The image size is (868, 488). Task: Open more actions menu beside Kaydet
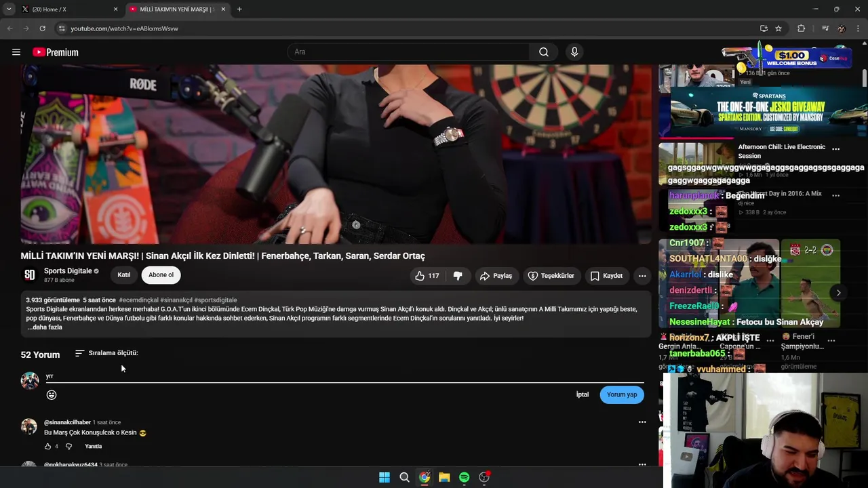point(642,276)
